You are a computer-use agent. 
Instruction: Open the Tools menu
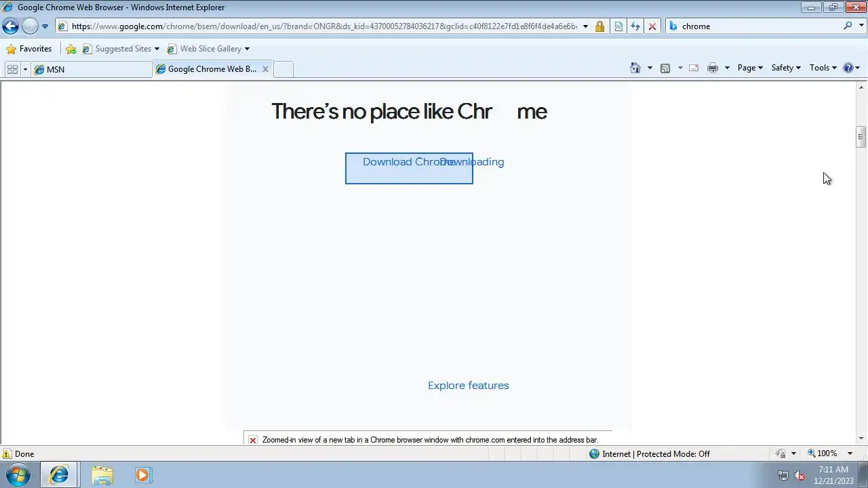pos(823,68)
